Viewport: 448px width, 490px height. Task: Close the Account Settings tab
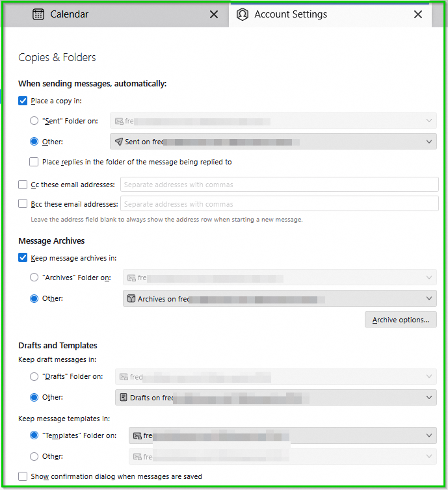(418, 14)
